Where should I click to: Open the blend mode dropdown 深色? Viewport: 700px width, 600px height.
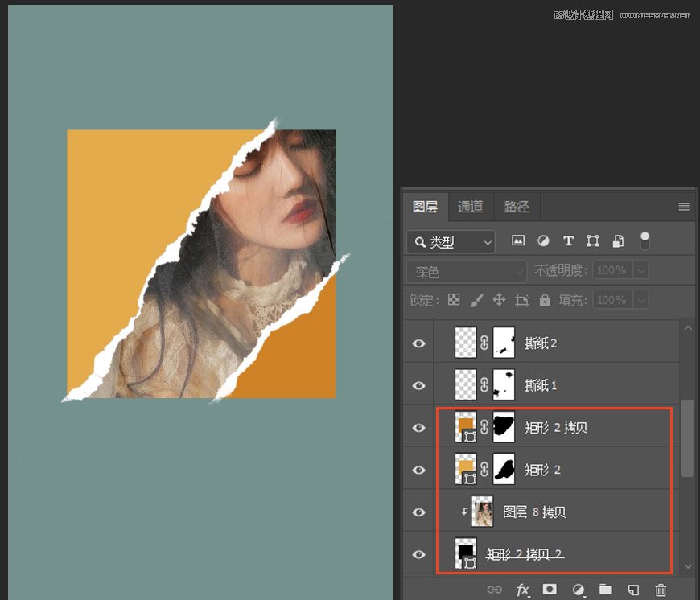click(x=466, y=270)
